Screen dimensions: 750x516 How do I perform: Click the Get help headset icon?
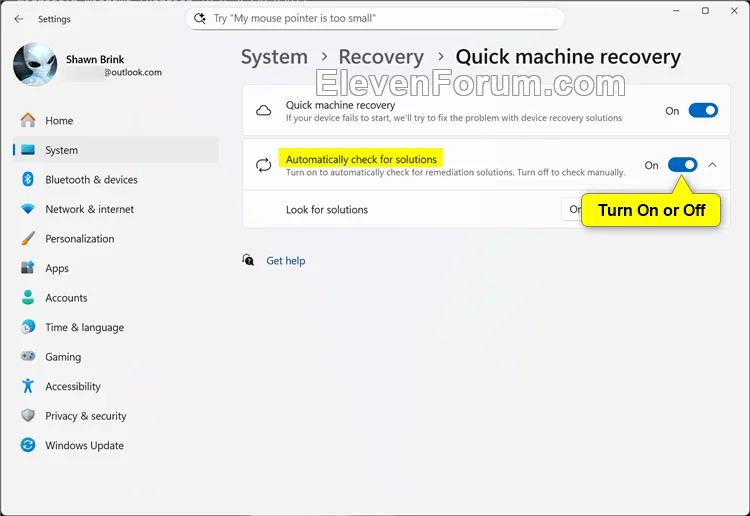pyautogui.click(x=248, y=260)
